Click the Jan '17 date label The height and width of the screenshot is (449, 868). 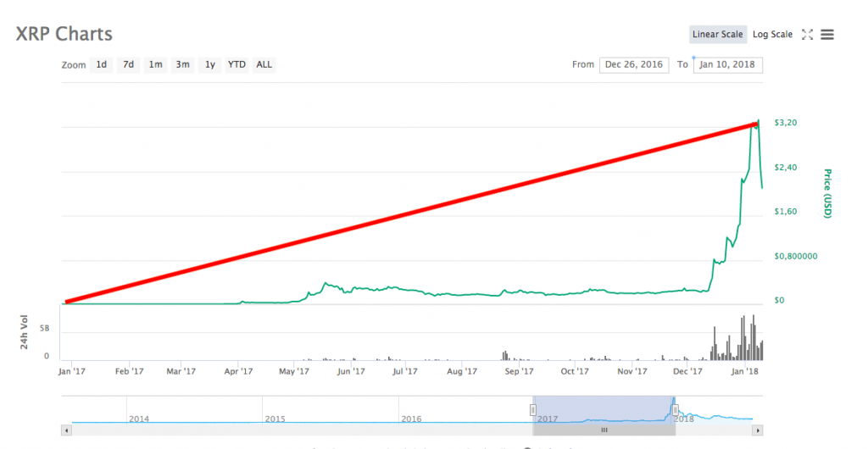pyautogui.click(x=72, y=372)
